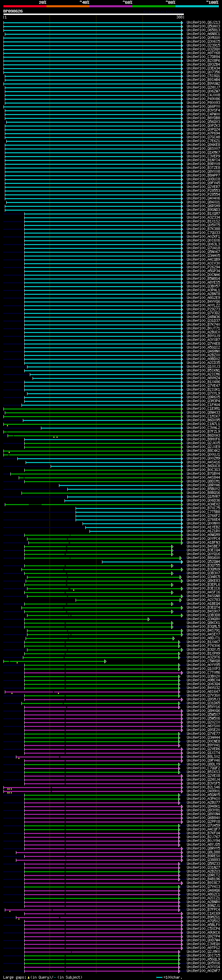
Task: Click the orange ~40% identity legend segment
Action: pyautogui.click(x=68, y=6)
